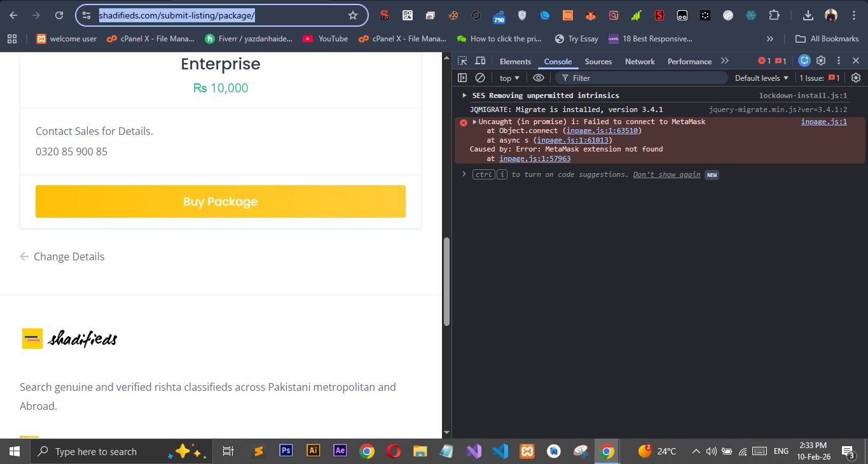The width and height of the screenshot is (868, 464).
Task: Click the inspect element picker icon
Action: tap(462, 61)
